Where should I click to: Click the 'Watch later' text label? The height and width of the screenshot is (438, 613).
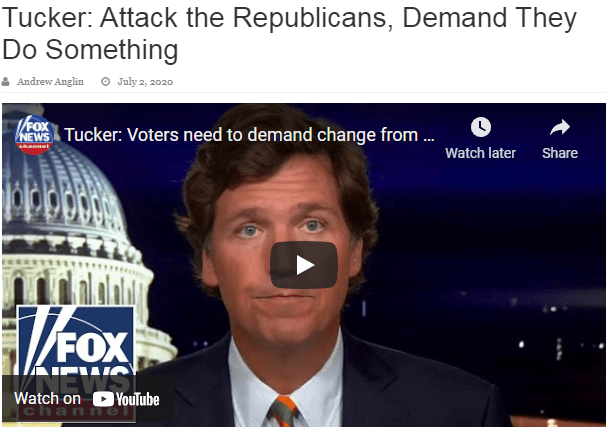[x=480, y=153]
